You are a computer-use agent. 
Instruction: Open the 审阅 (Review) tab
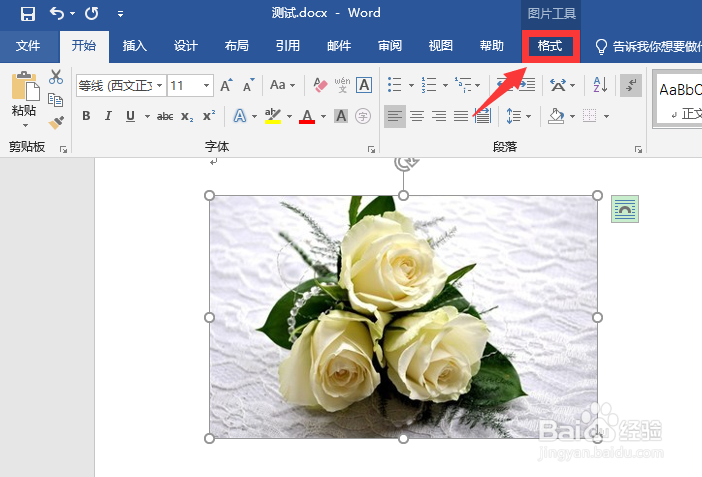click(390, 46)
